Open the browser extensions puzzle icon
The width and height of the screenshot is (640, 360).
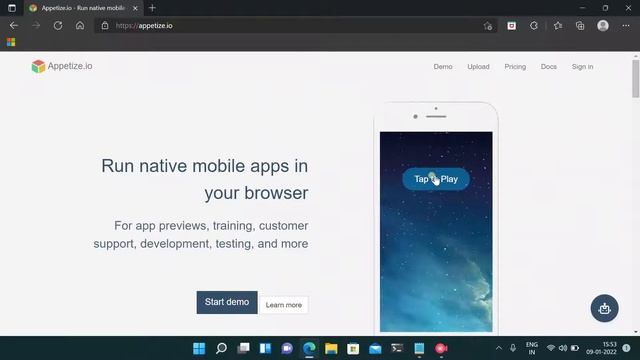click(x=534, y=26)
